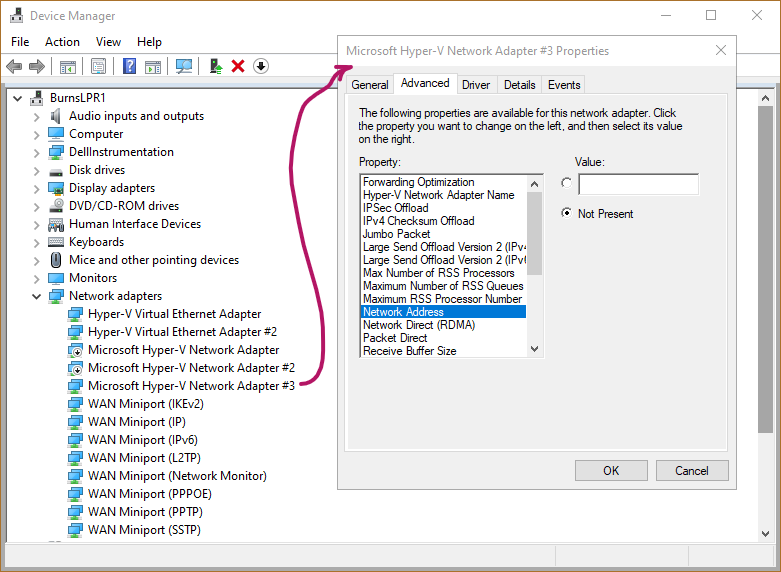This screenshot has height=572, width=781.
Task: Switch to the Events tab
Action: pyautogui.click(x=564, y=85)
